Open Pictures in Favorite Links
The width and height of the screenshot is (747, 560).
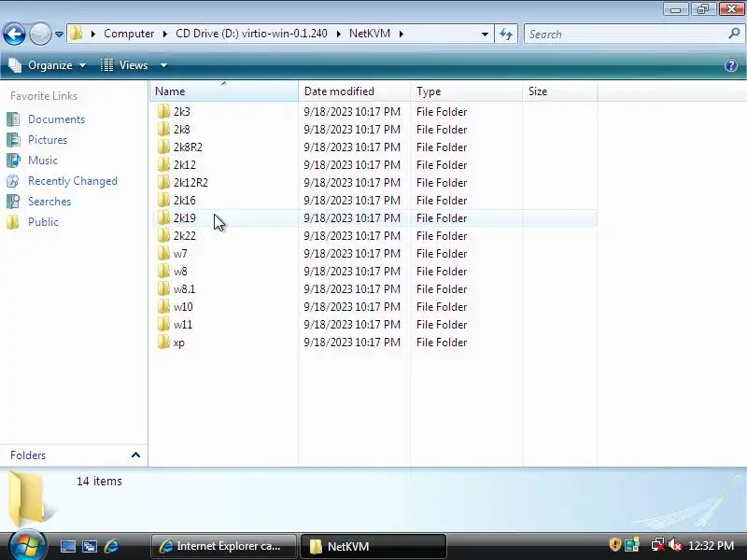(48, 139)
